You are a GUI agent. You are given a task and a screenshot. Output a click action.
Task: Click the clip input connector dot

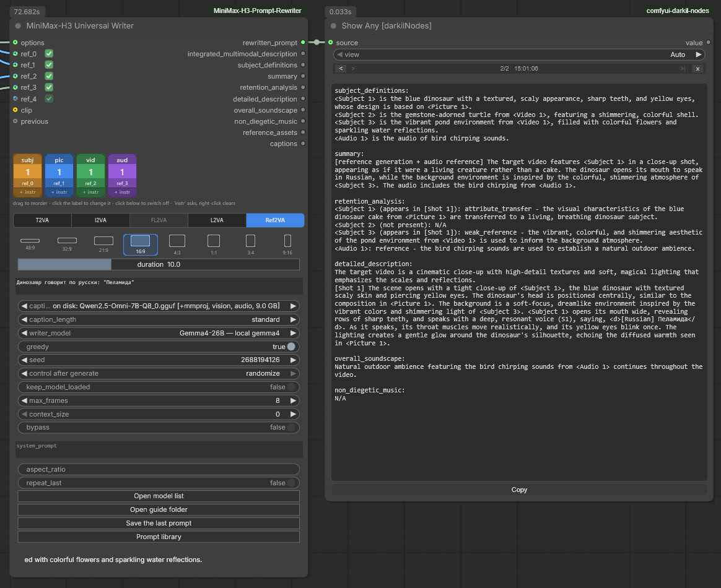click(15, 110)
